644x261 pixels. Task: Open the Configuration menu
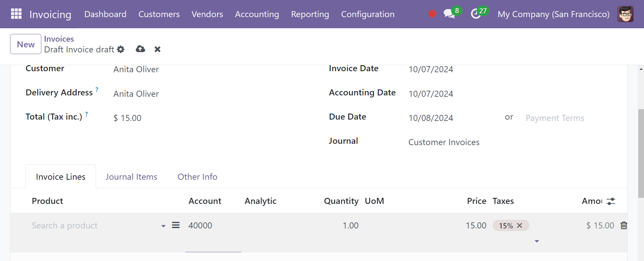point(368,14)
